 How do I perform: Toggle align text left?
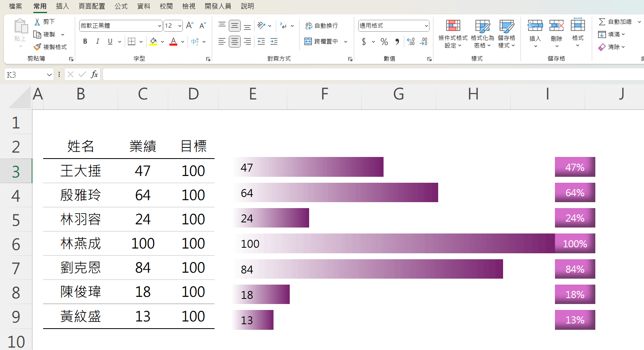click(x=222, y=42)
